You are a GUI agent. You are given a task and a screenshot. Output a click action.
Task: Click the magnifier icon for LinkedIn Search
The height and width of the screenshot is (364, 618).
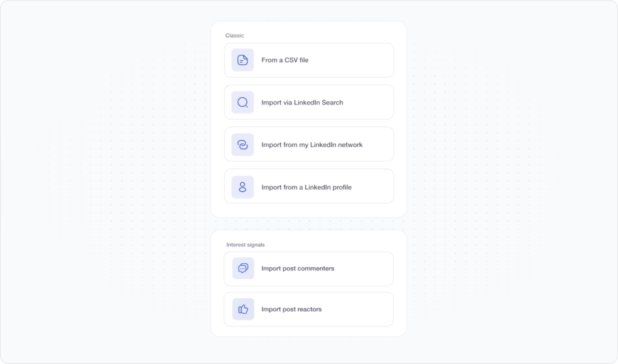pos(243,103)
